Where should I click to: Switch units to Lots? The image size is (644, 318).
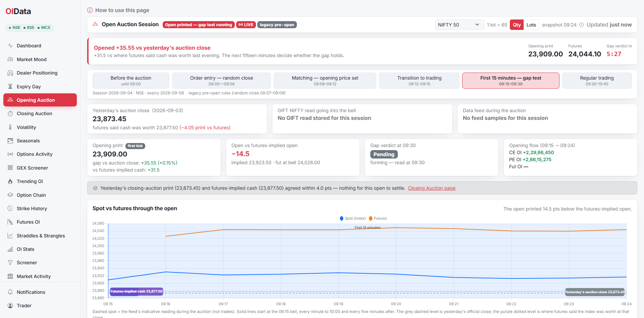[x=531, y=25]
